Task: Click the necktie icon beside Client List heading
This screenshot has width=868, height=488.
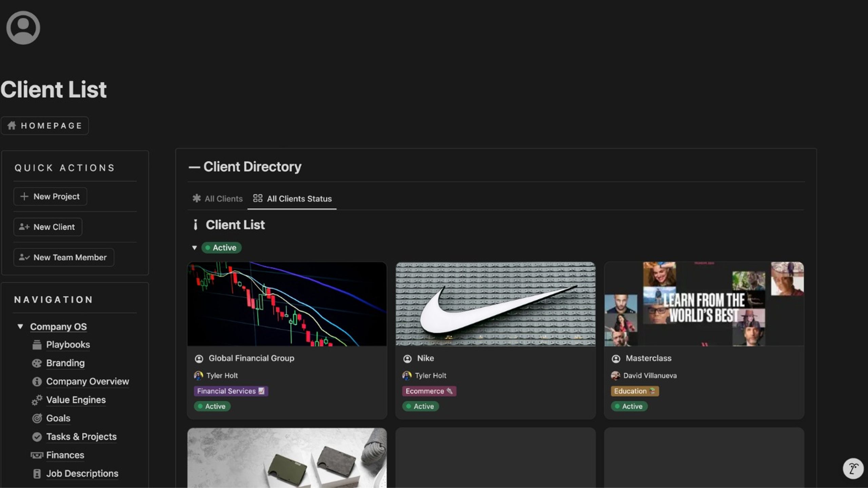Action: [x=195, y=225]
